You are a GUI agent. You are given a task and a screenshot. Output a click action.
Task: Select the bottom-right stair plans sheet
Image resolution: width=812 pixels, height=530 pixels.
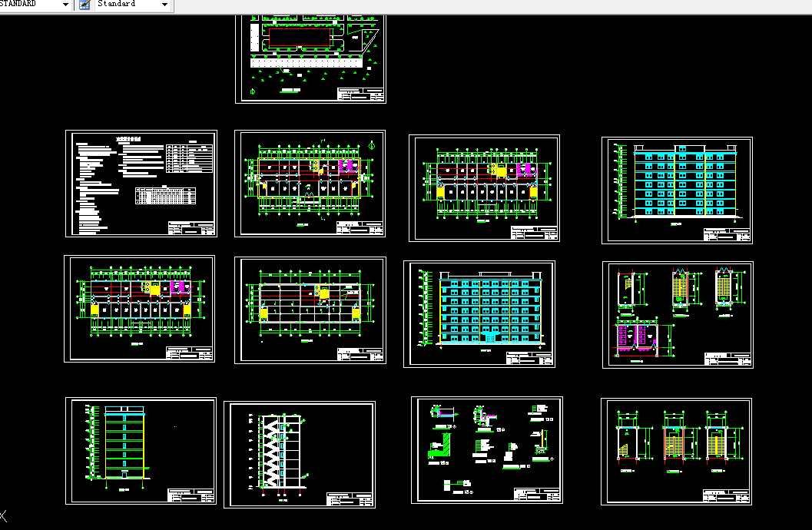coord(676,452)
